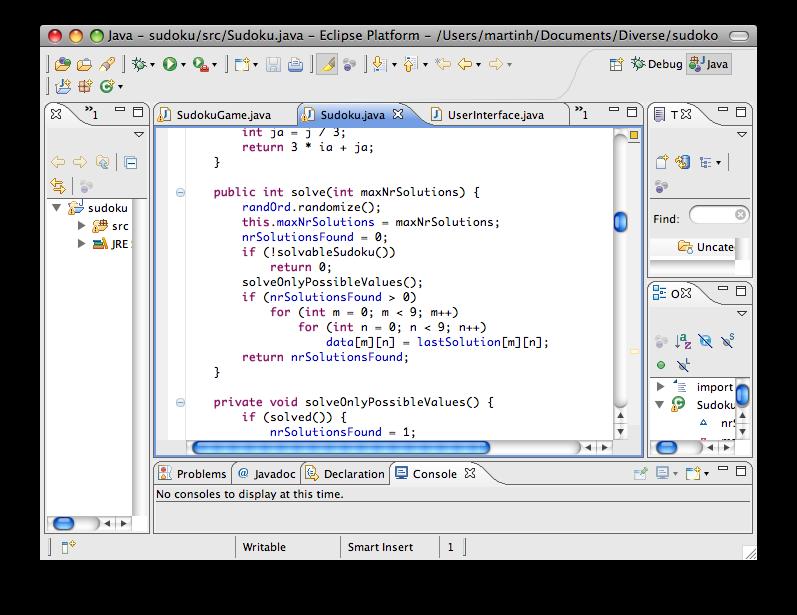797x615 pixels.
Task: Expand the src folder in the project tree
Action: coord(81,226)
